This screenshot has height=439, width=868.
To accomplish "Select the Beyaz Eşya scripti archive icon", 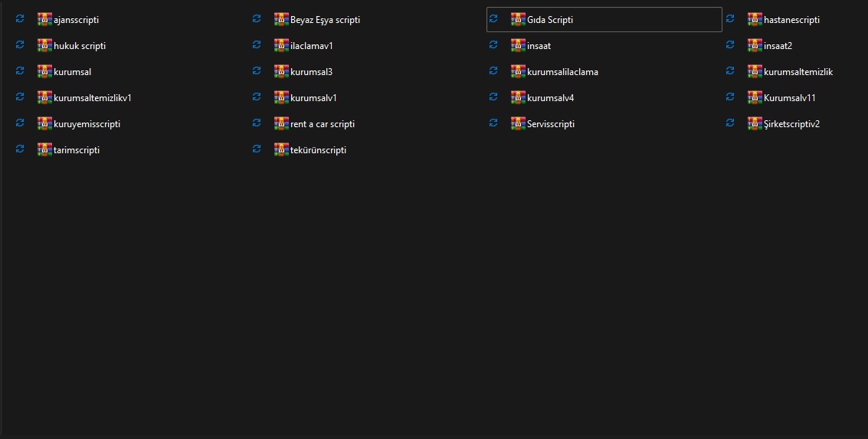I will [x=281, y=19].
